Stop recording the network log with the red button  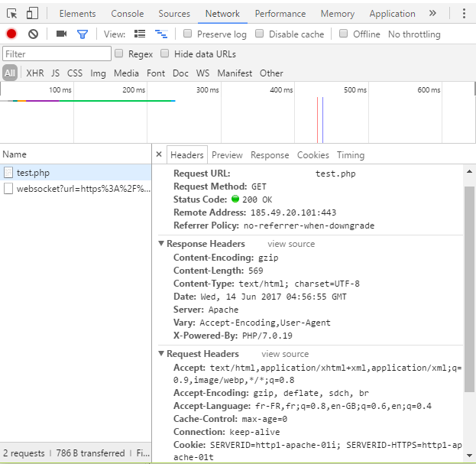(x=11, y=34)
